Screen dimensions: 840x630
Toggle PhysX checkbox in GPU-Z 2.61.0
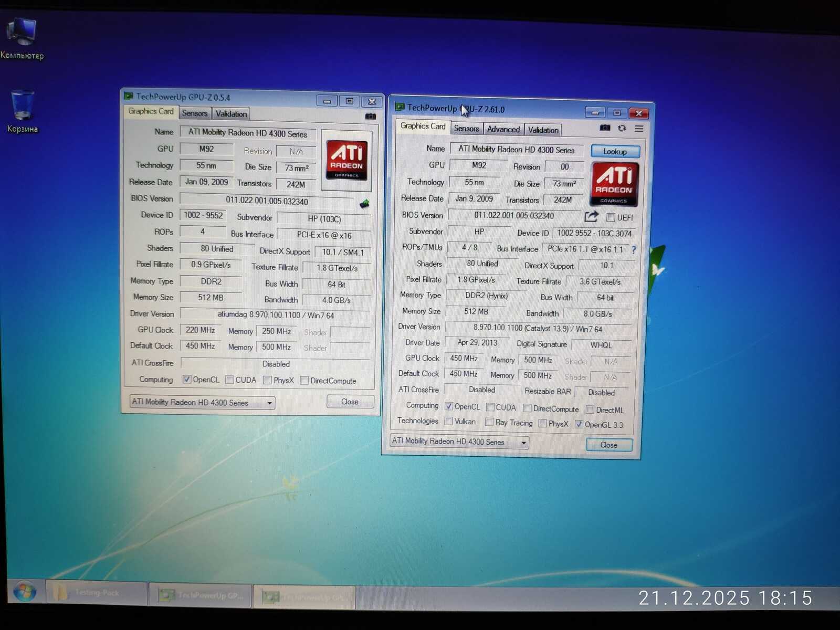543,423
